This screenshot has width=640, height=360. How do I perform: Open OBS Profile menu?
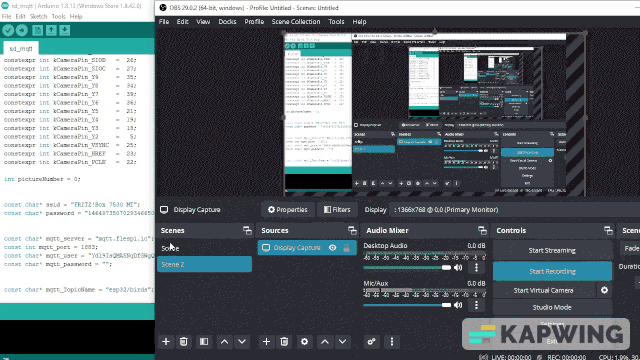254,22
